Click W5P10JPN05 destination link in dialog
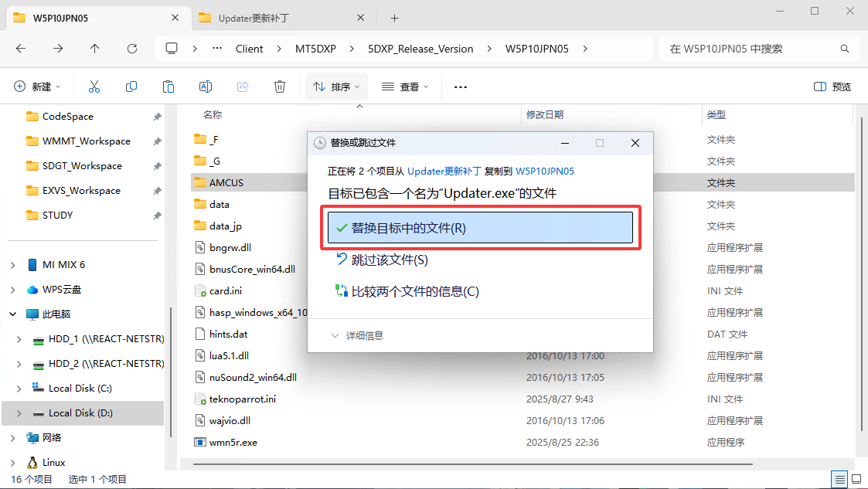This screenshot has width=868, height=489. [x=544, y=171]
